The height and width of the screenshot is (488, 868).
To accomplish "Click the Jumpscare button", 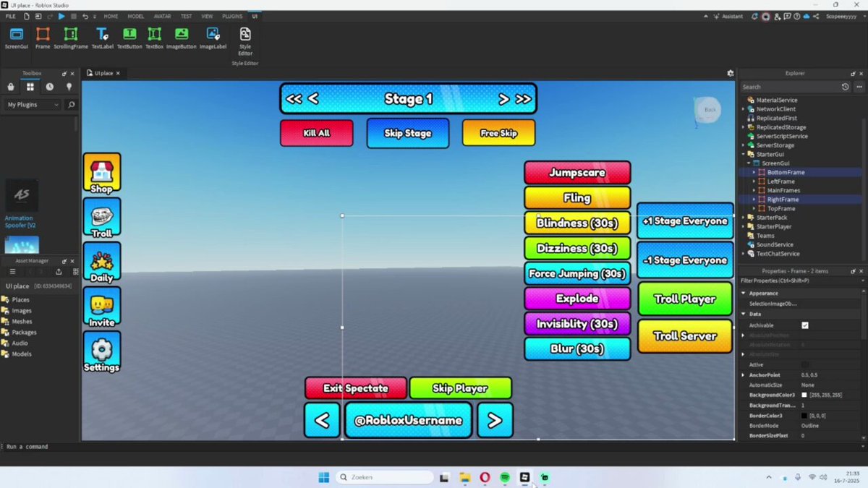I will pyautogui.click(x=577, y=173).
